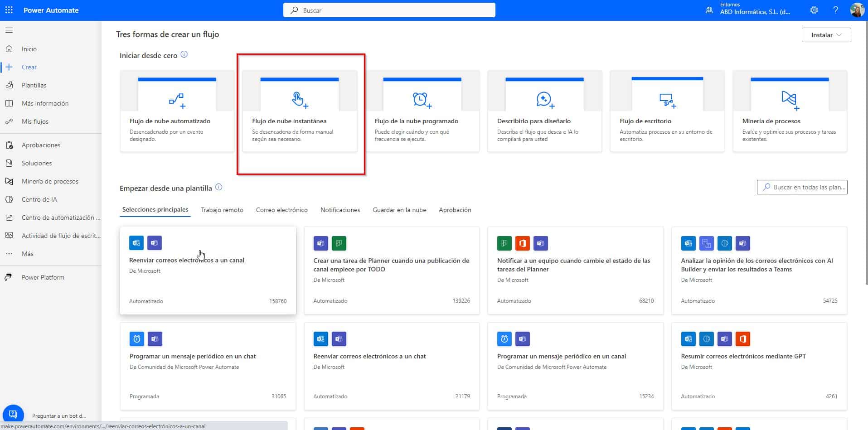This screenshot has width=868, height=430.
Task: Click the scheduled cloud flow alarm clock icon
Action: 422,100
